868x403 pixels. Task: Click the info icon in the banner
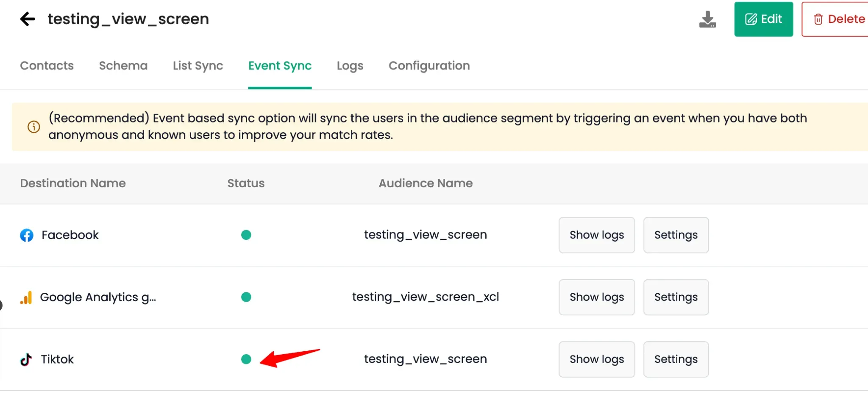click(34, 127)
